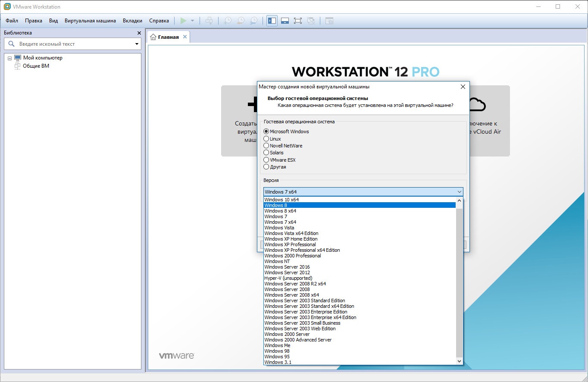
Task: Select the Novell NetWare radio button
Action: click(x=266, y=146)
